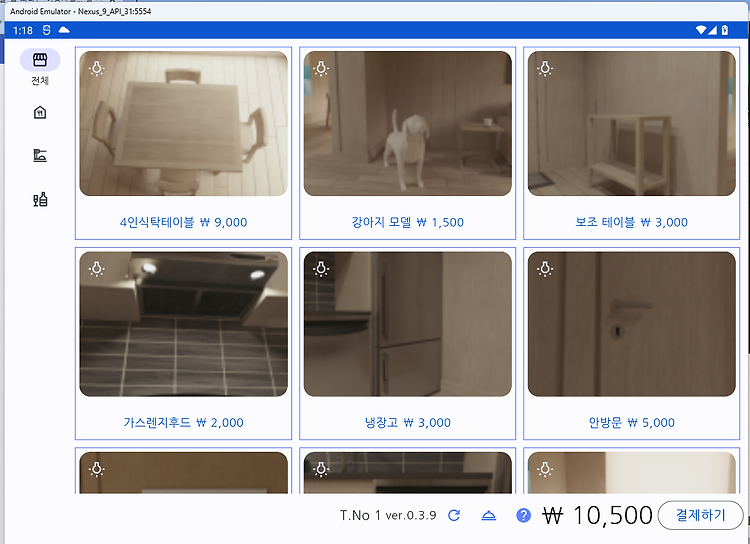Screen dimensions: 750x544
Task: Click the 1:18 clock in status bar
Action: tap(22, 31)
